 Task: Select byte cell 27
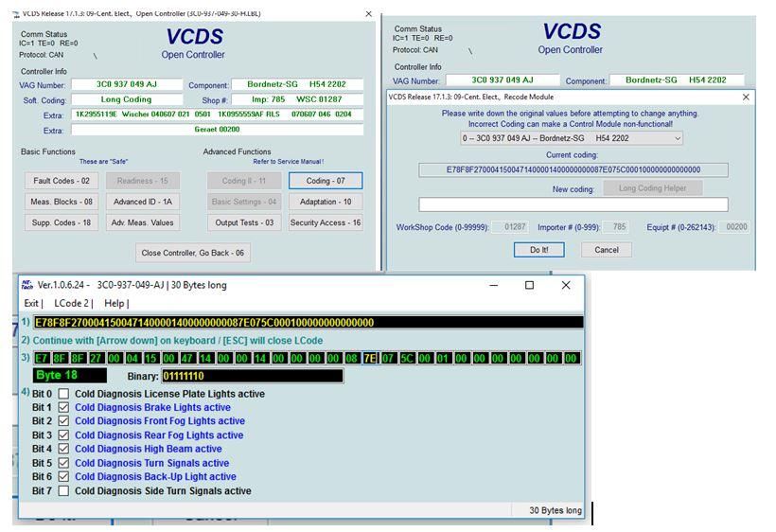pyautogui.click(x=96, y=358)
